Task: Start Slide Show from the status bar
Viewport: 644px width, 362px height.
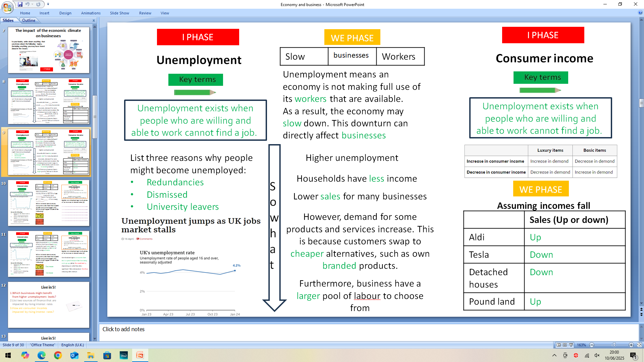Action: pyautogui.click(x=570, y=345)
